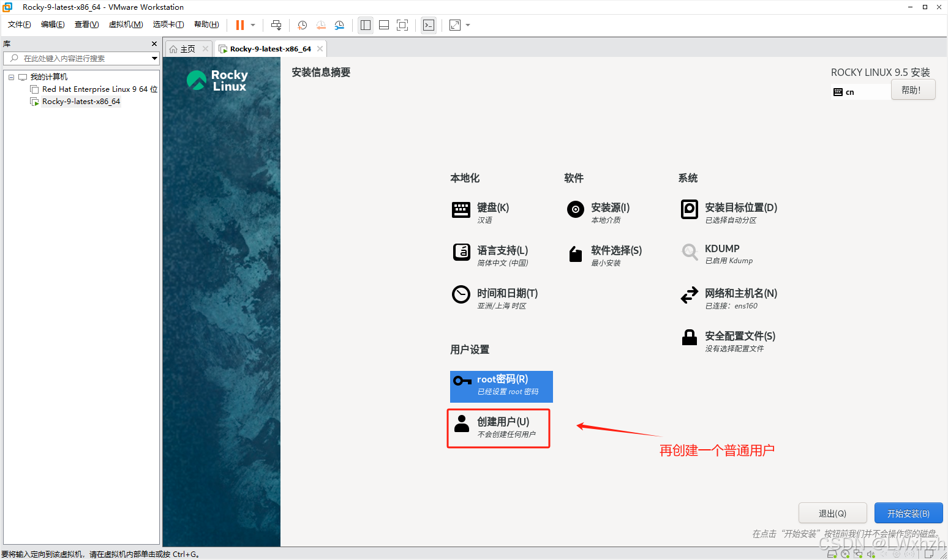Click 开始安装(B) begin installation button
948x560 pixels.
click(908, 513)
